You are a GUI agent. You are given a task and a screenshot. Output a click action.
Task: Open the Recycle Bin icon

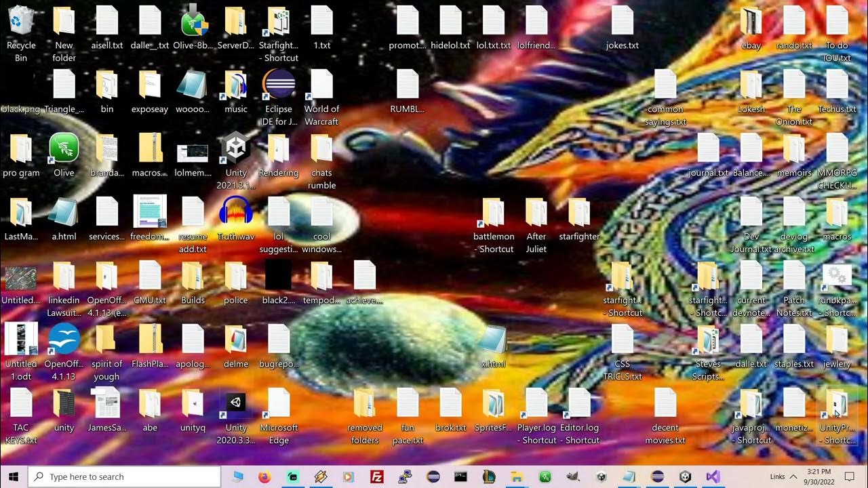(21, 20)
